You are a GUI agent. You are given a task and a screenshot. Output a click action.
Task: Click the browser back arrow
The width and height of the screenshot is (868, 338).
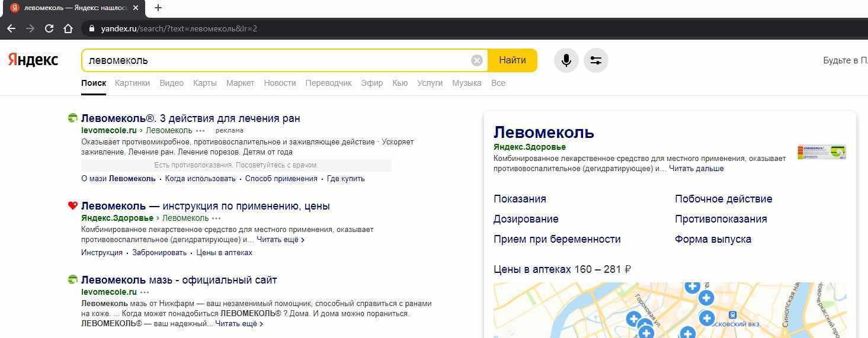tap(11, 28)
